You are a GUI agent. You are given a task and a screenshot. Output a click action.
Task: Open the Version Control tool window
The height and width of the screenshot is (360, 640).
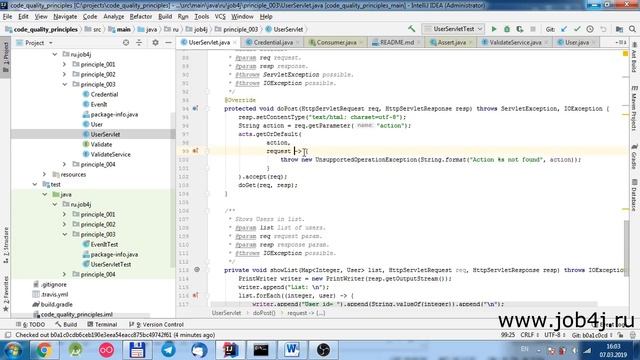coord(156,324)
